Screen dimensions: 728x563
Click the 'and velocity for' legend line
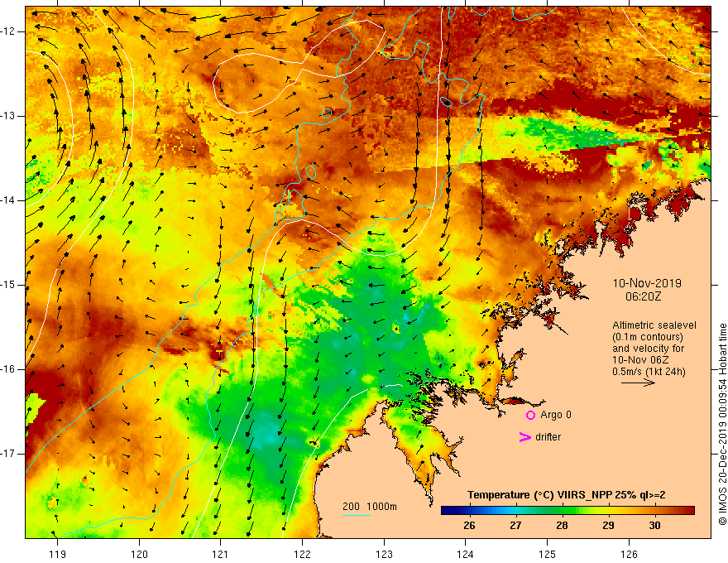click(x=648, y=349)
